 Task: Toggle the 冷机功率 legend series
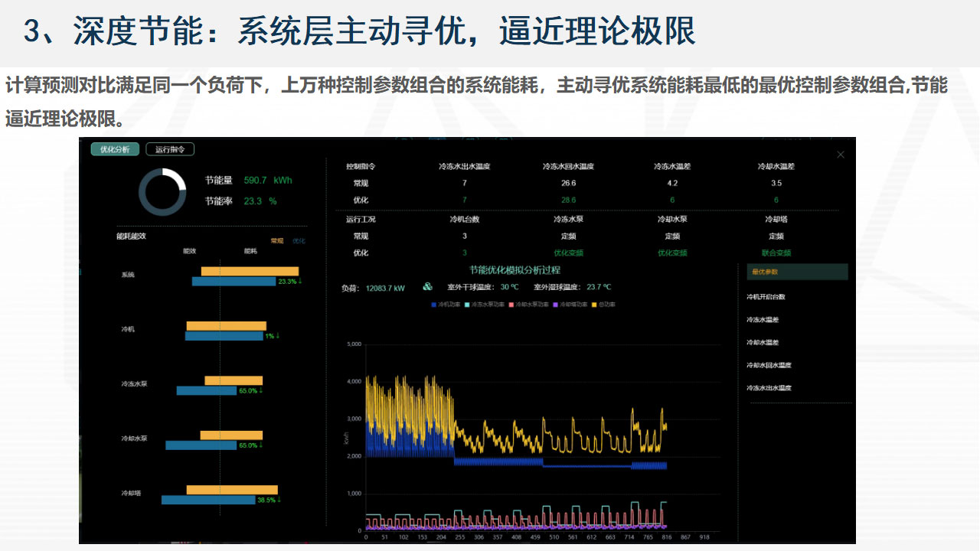click(x=446, y=305)
